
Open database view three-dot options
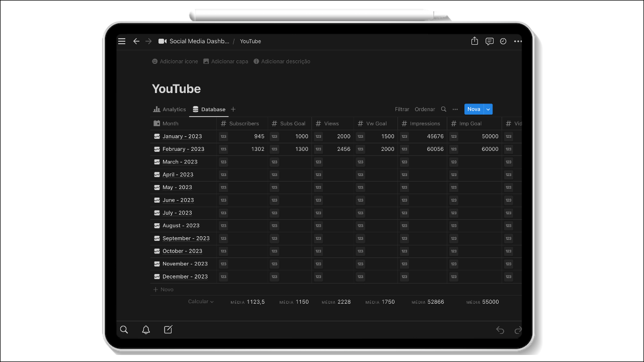tap(455, 109)
